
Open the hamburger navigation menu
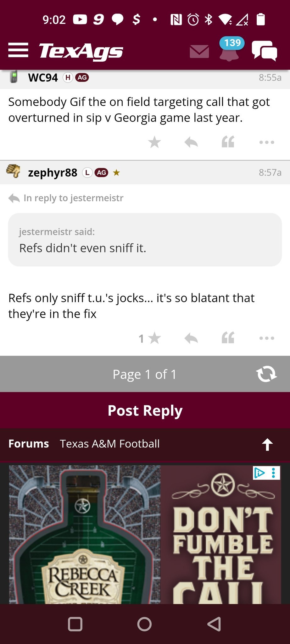18,50
